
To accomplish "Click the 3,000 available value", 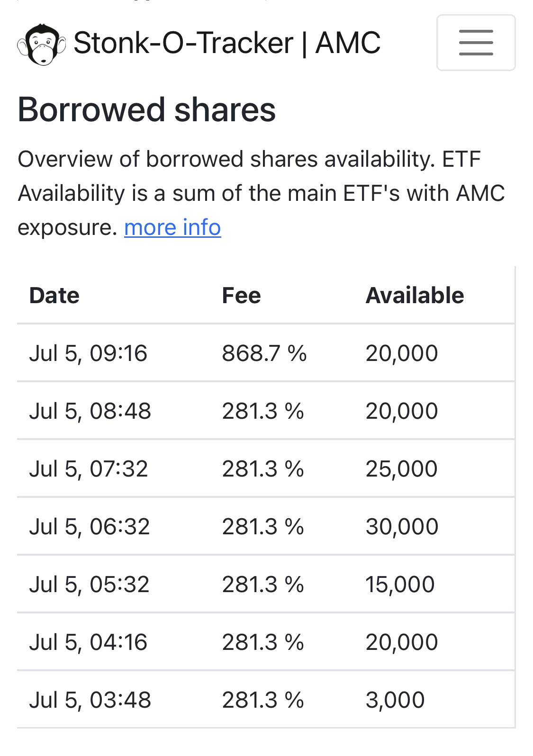I will click(395, 700).
